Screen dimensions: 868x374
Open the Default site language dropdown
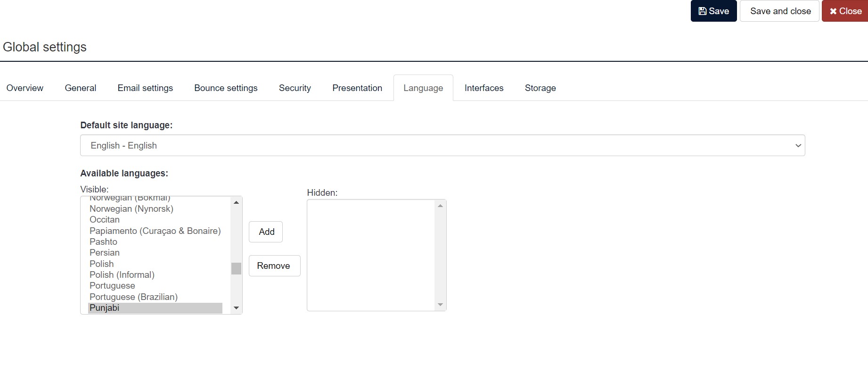[x=442, y=145]
